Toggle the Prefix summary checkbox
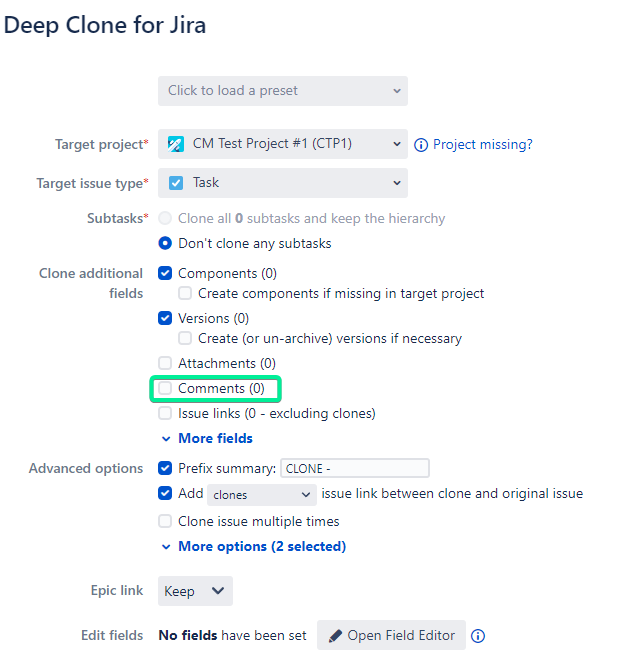 165,468
